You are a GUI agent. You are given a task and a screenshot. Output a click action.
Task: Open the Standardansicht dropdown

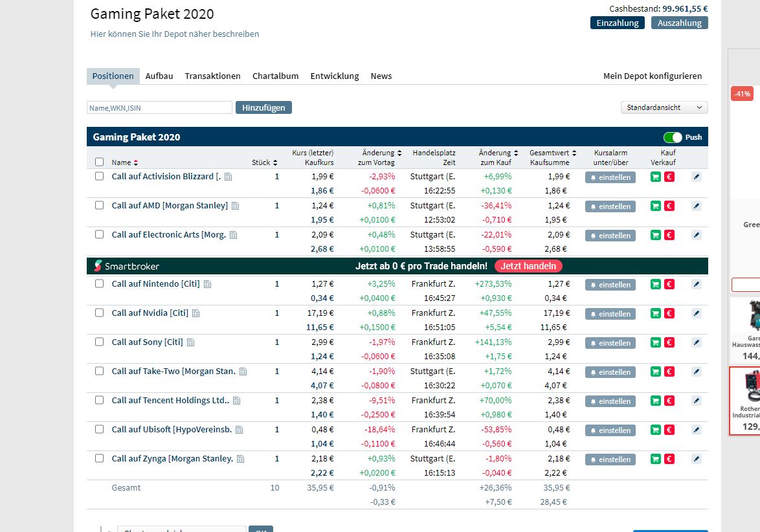click(x=664, y=107)
